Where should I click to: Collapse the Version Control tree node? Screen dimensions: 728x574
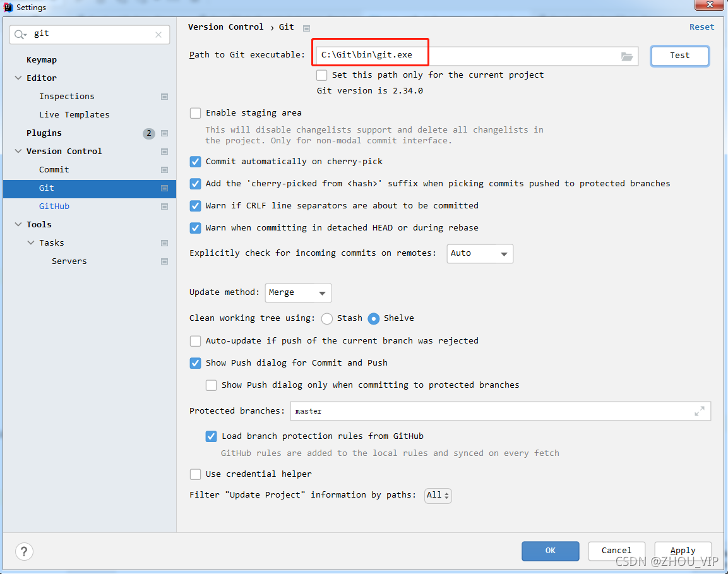pos(18,152)
